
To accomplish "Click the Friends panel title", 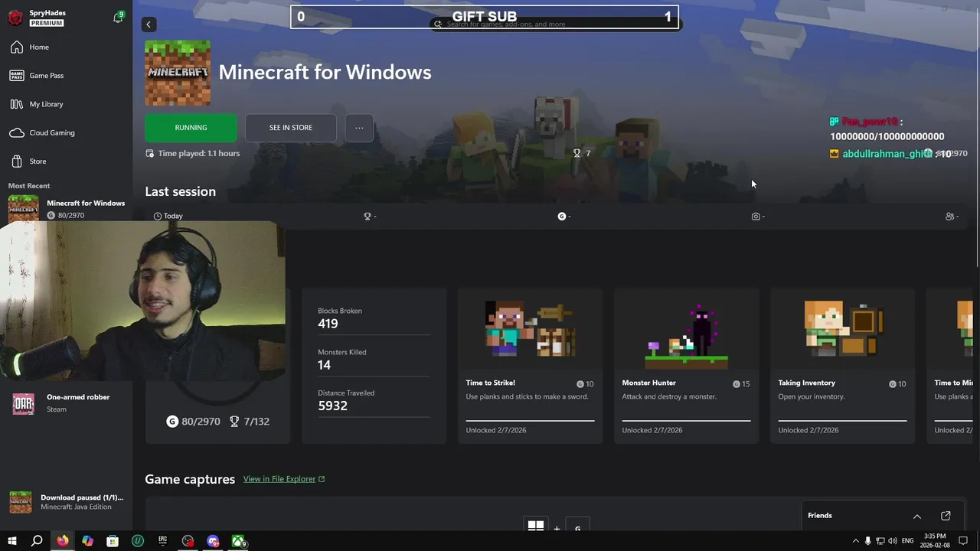I will click(x=819, y=516).
